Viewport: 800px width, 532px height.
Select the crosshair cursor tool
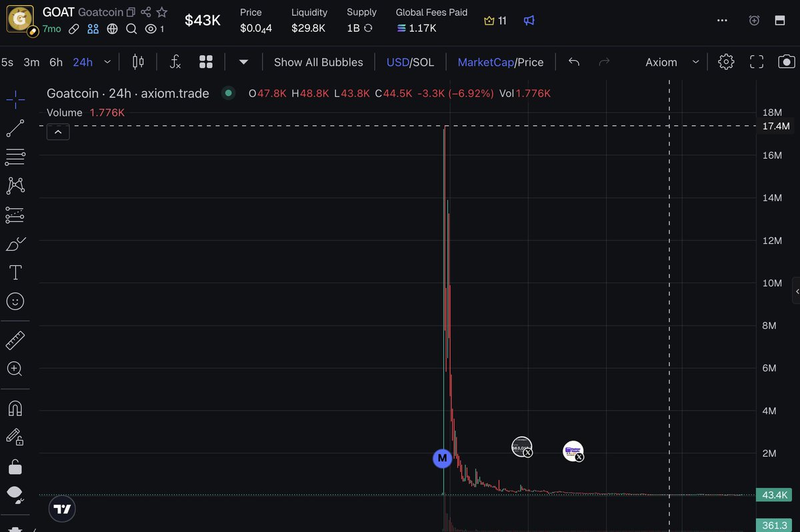[15, 101]
